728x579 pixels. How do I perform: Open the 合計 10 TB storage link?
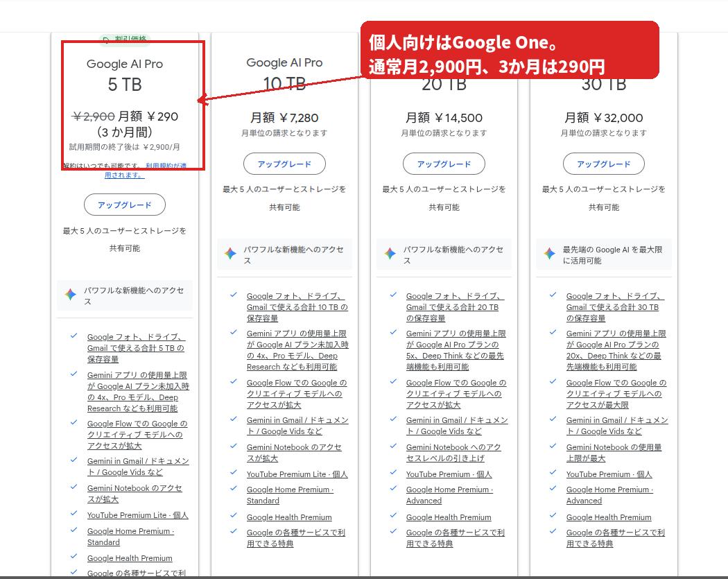[297, 307]
